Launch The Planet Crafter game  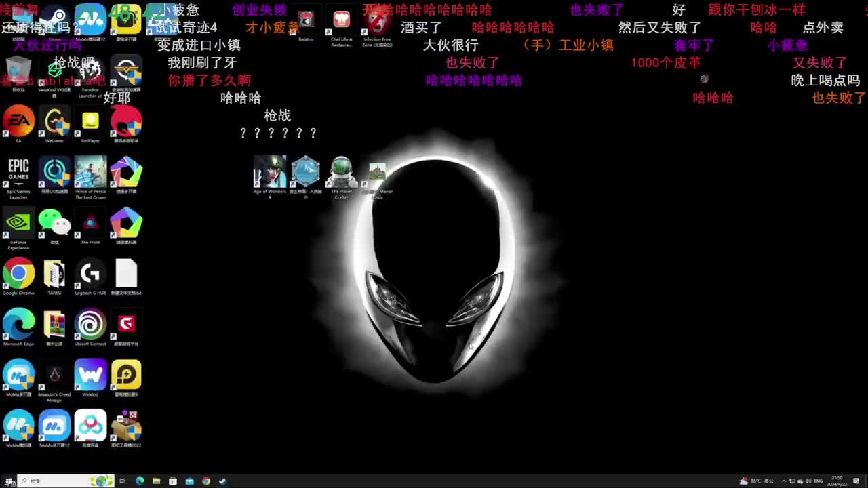point(342,178)
